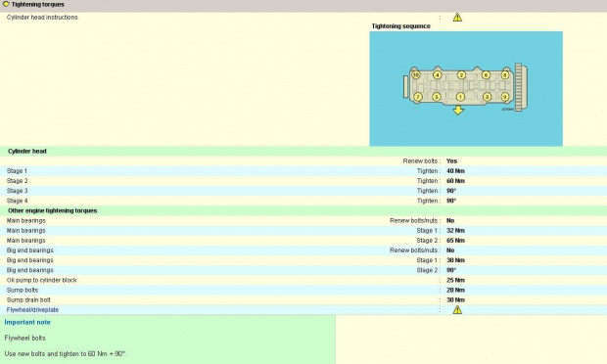Click the Cylinder head instructions row

tap(303, 18)
